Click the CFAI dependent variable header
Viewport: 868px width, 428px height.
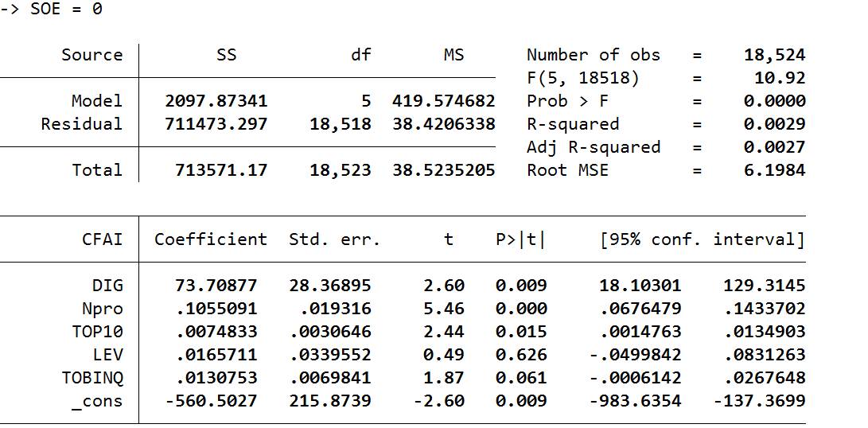click(x=103, y=239)
